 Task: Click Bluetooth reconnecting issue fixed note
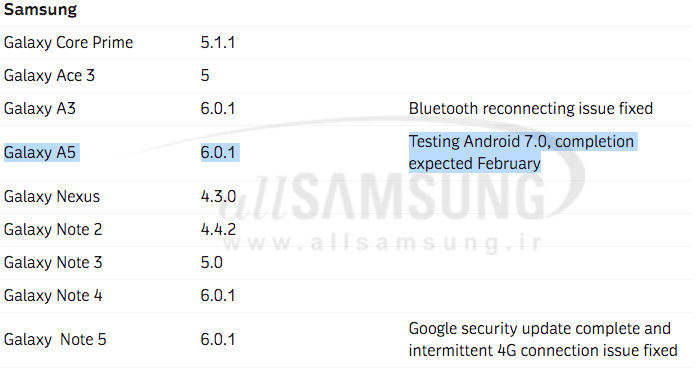[x=531, y=109]
